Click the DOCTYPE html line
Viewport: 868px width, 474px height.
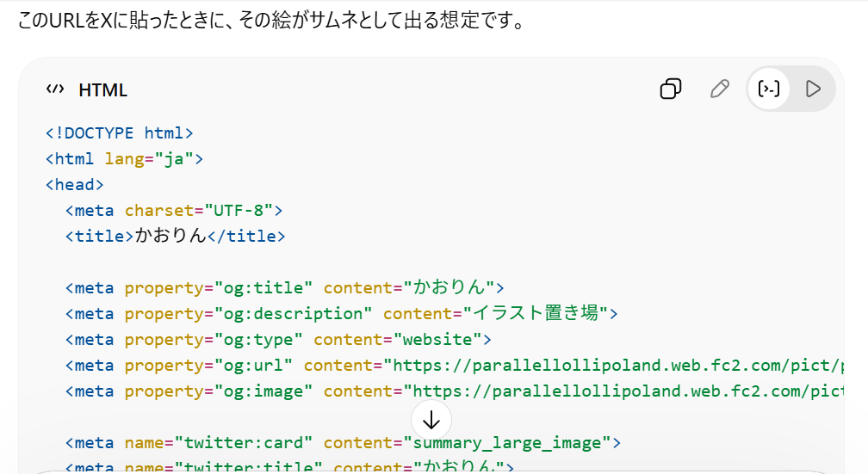[119, 132]
